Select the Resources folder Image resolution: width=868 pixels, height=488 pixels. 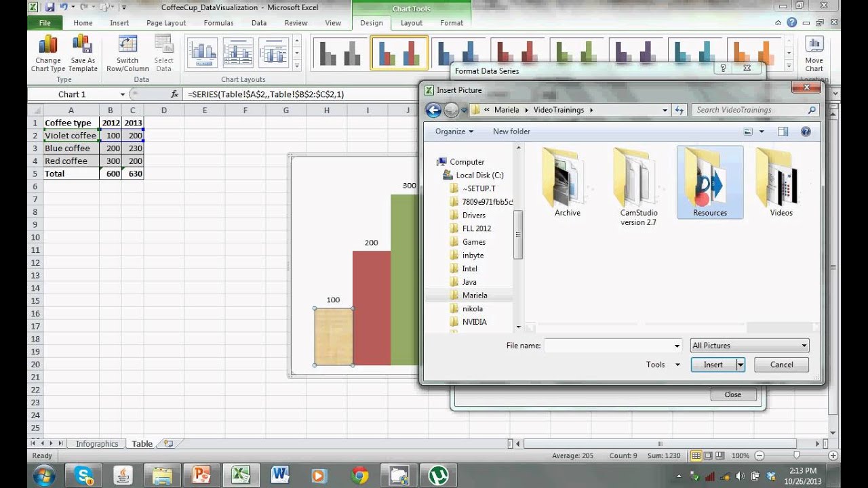(x=710, y=183)
